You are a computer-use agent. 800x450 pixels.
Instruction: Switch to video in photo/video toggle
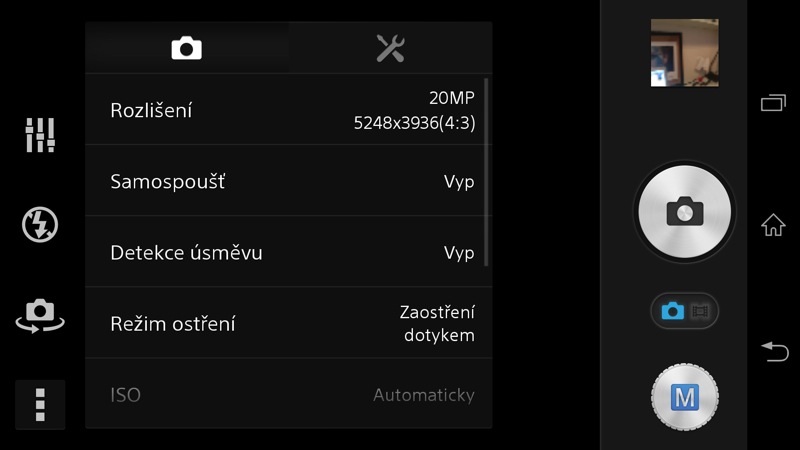point(700,311)
